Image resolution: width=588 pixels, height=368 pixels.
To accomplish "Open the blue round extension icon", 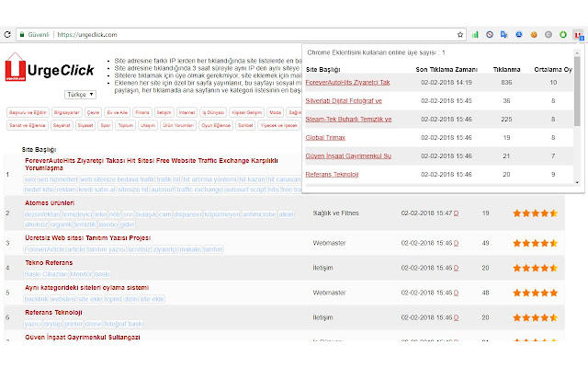I will [519, 35].
